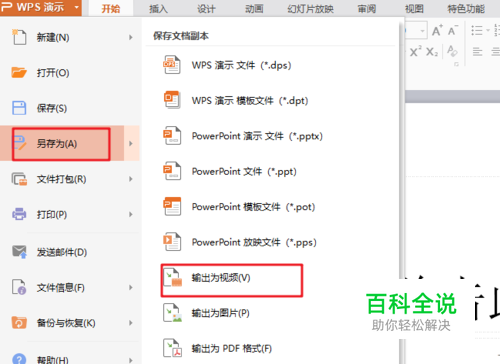Screen dimensions: 500x364
Task: Click the align left paragraph icon
Action: (x=477, y=52)
